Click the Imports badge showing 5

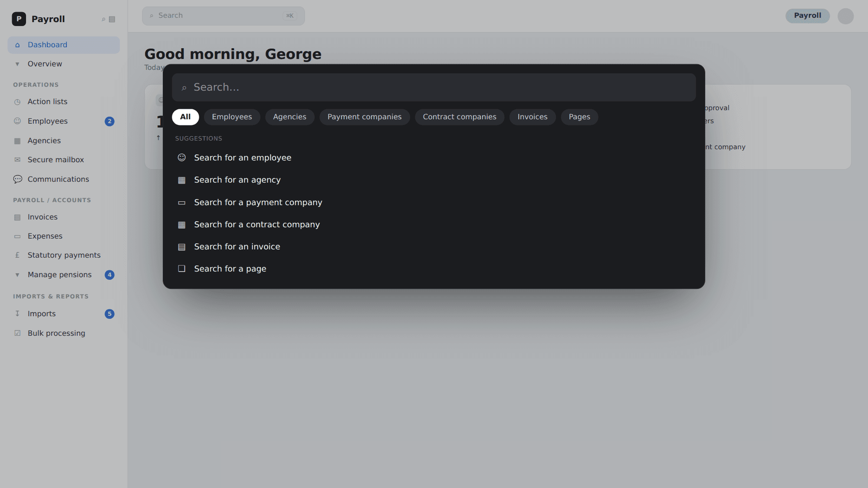(x=109, y=314)
